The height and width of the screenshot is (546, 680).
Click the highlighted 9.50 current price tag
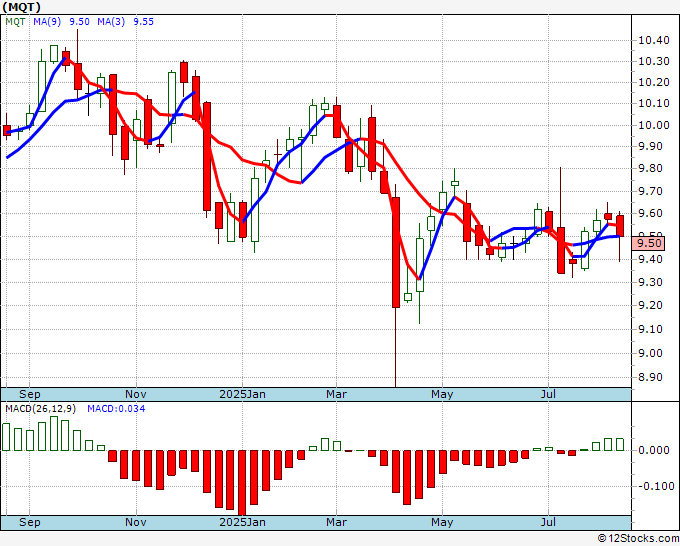coord(648,243)
